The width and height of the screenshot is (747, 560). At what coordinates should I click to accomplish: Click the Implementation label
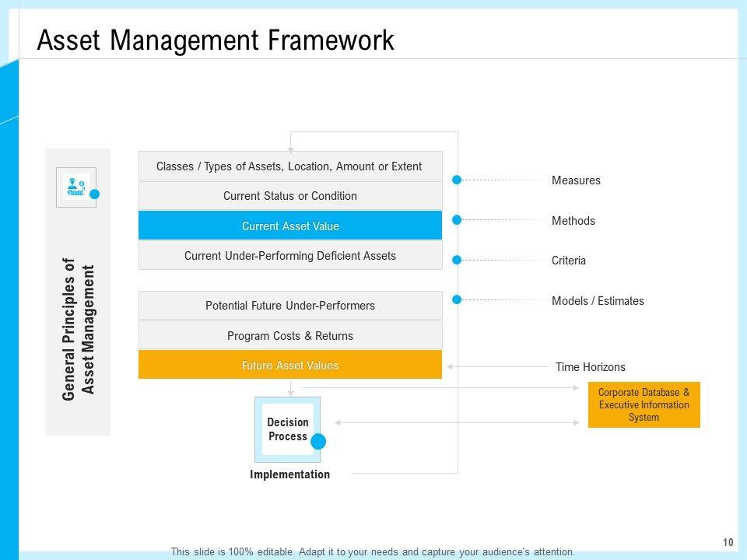[289, 474]
